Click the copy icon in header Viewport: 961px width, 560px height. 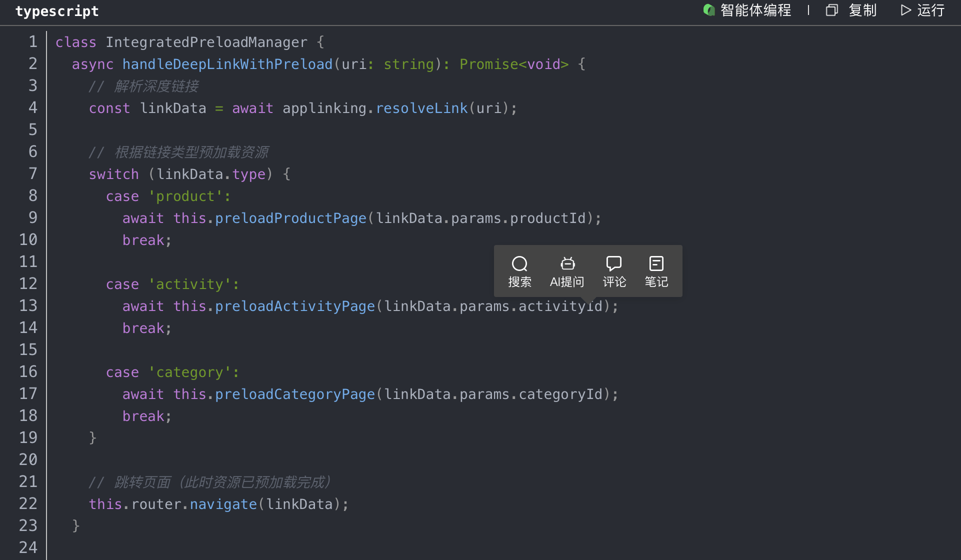click(x=831, y=10)
